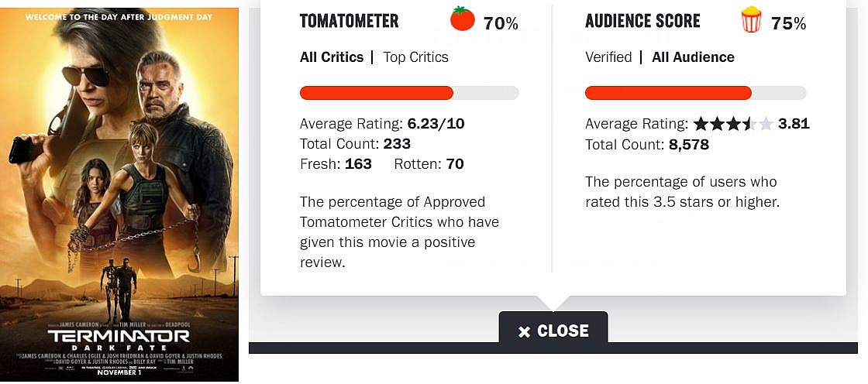Click the Rotten count of 70

tap(455, 164)
